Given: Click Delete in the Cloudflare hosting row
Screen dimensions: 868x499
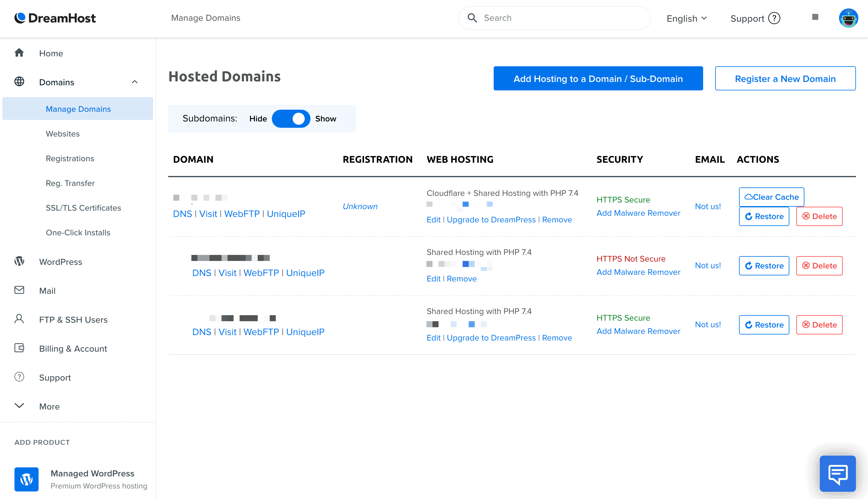Looking at the screenshot, I should pos(819,216).
